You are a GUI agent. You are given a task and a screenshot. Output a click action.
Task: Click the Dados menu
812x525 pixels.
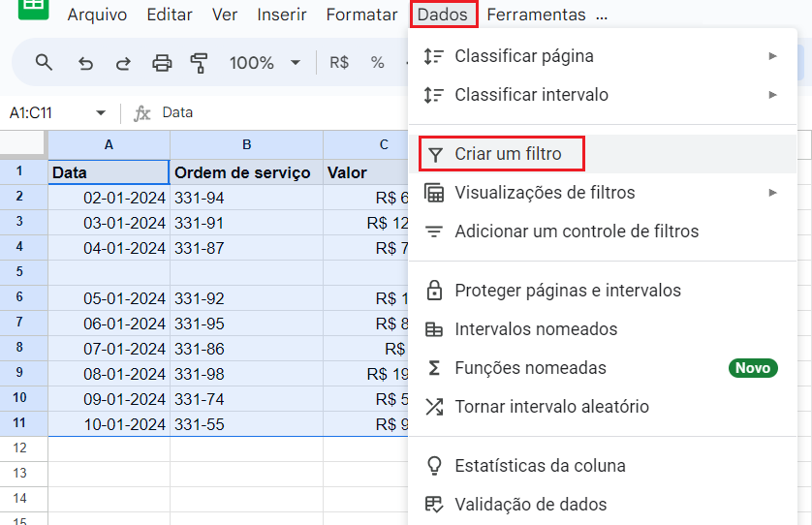pyautogui.click(x=443, y=15)
